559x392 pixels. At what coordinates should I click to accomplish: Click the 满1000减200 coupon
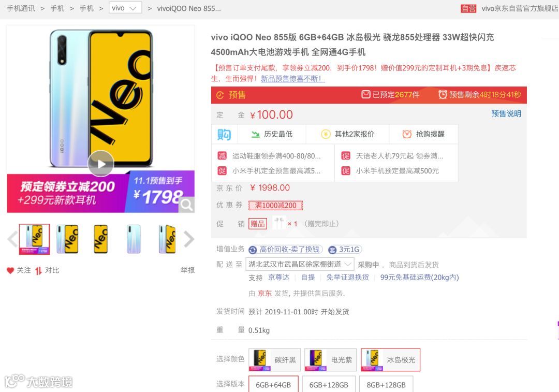coord(275,206)
